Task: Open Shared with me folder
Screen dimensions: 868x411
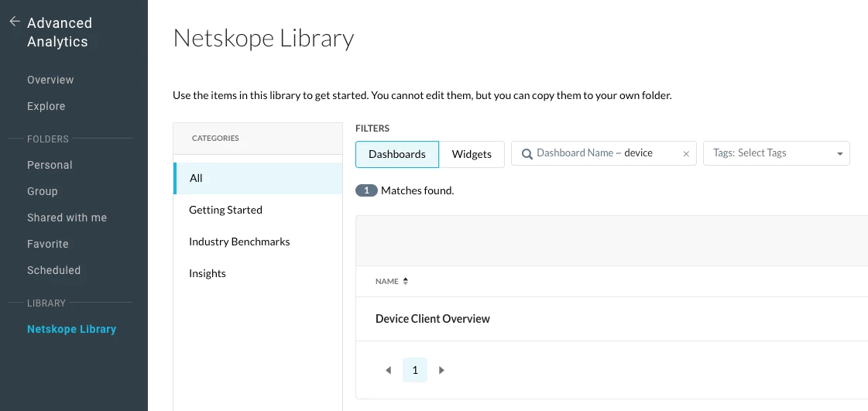Action: 67,217
